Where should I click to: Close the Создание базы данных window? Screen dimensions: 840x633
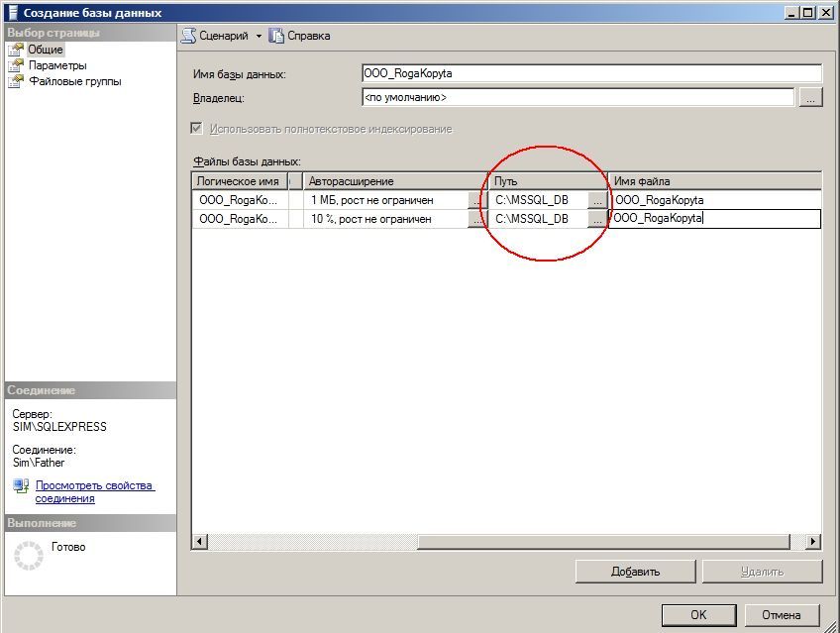click(826, 12)
